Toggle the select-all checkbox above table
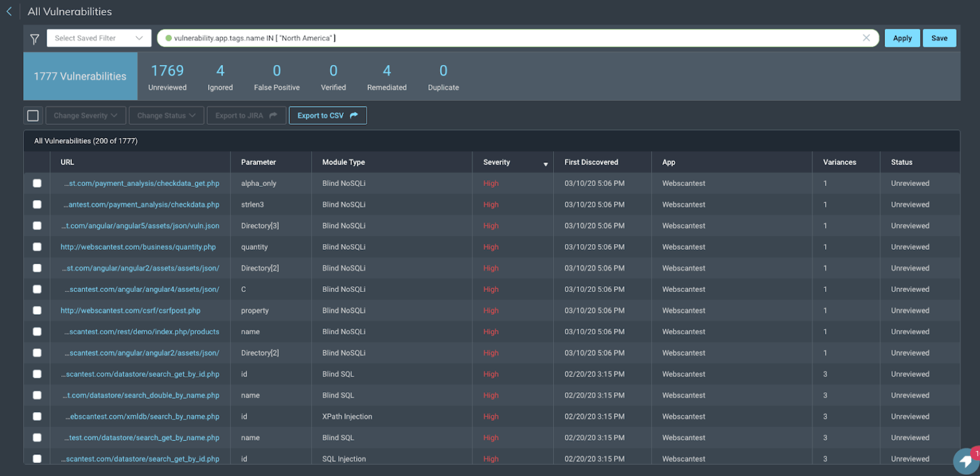Screen dimensions: 980x476 point(33,116)
